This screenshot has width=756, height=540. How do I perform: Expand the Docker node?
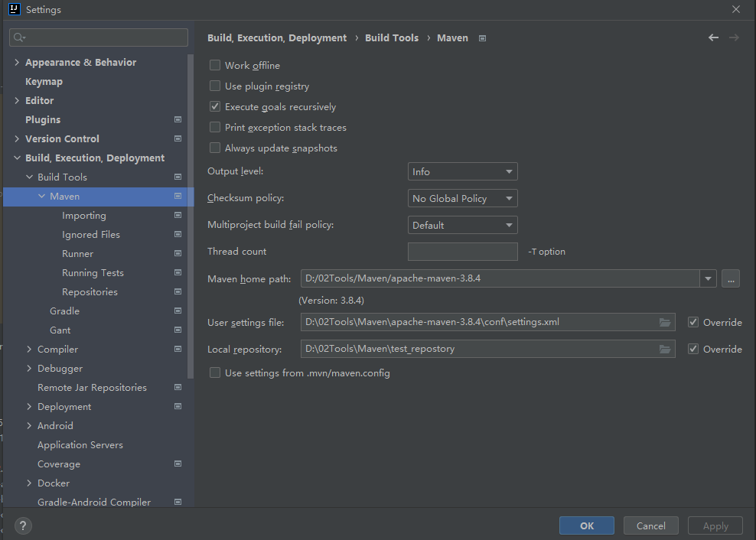click(29, 483)
